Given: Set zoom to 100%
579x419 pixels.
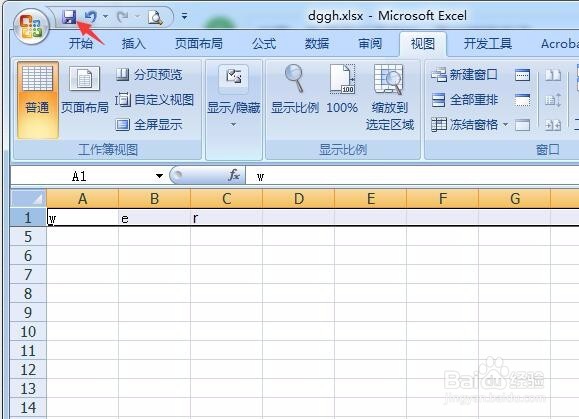Looking at the screenshot, I should 342,89.
